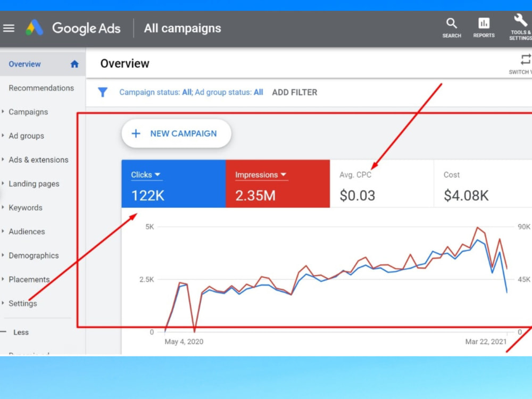Click the Switch view icon
Viewport: 532px width, 399px height.
[x=526, y=60]
